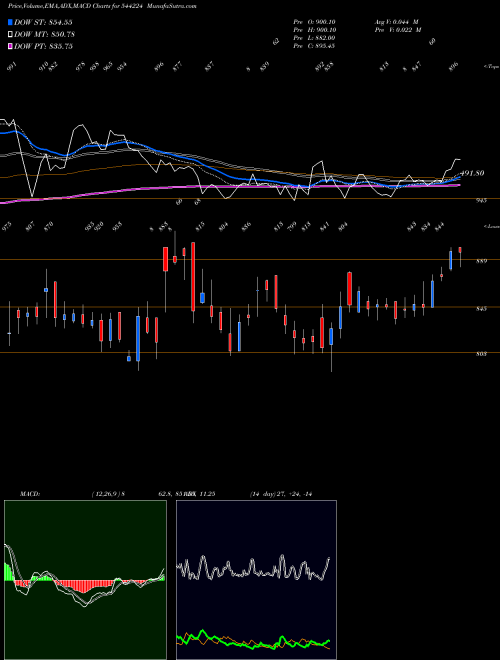Click the (12,26,9) MACD parameters text
This screenshot has width=500, height=660.
click(x=108, y=494)
